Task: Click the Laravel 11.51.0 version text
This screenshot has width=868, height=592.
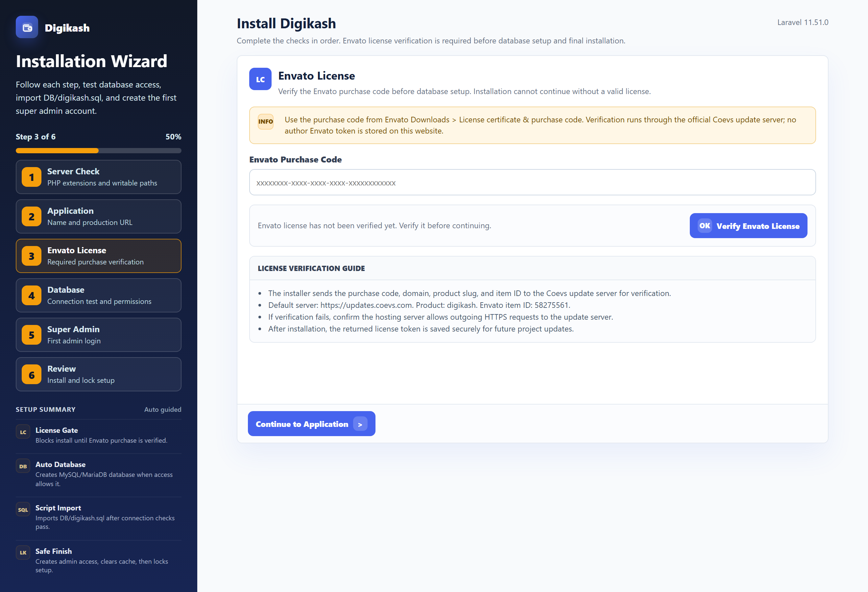Action: coord(803,22)
